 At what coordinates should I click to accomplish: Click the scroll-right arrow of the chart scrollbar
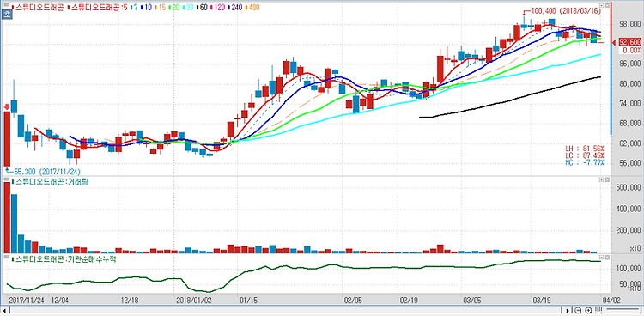(568, 311)
